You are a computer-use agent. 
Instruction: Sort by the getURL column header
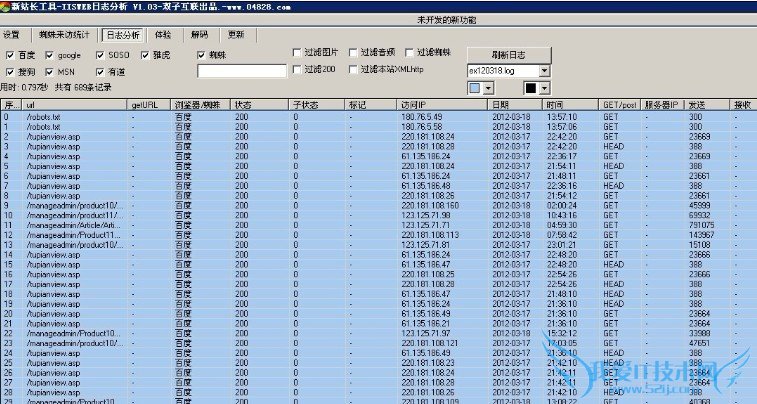pyautogui.click(x=149, y=105)
